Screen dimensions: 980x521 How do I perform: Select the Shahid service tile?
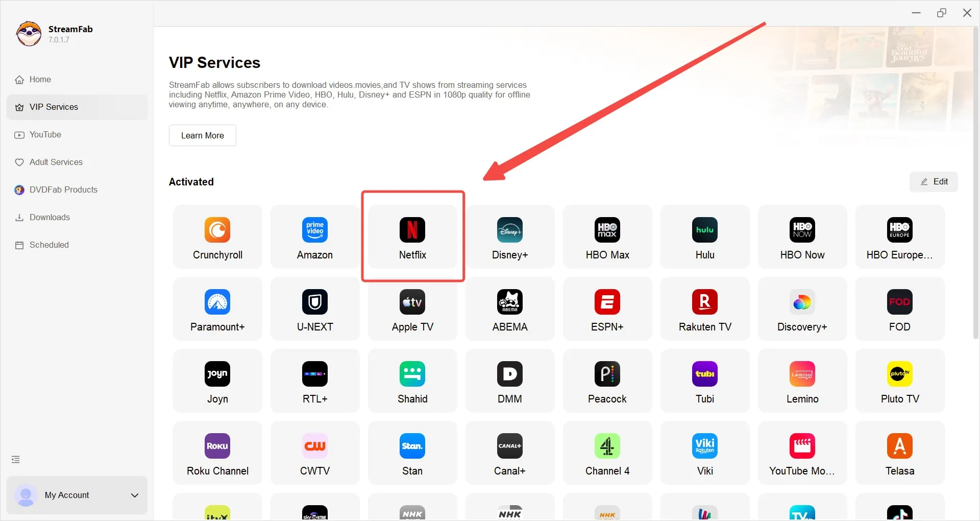[x=412, y=381]
